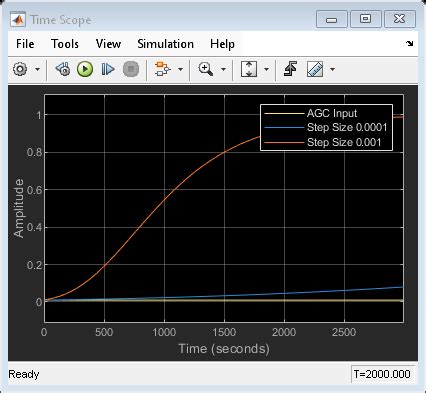Click the 1000 x-axis tick label
Image resolution: width=426 pixels, height=393 pixels.
tap(164, 332)
